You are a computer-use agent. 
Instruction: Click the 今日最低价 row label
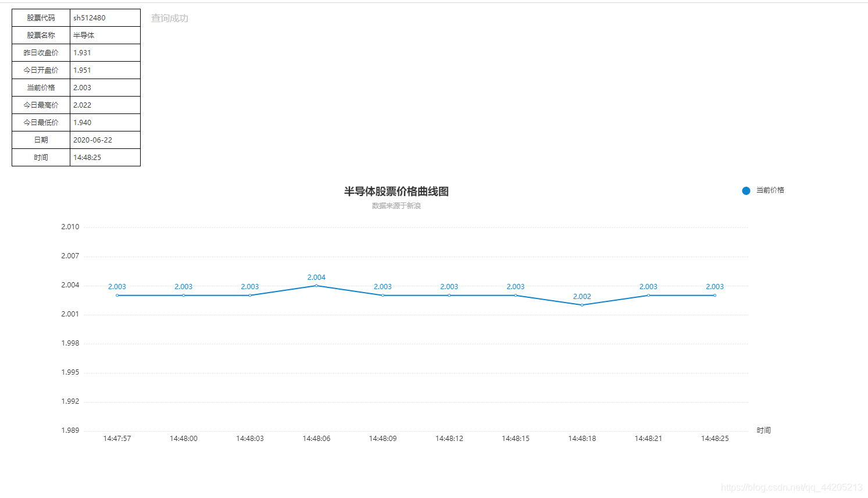coord(41,123)
